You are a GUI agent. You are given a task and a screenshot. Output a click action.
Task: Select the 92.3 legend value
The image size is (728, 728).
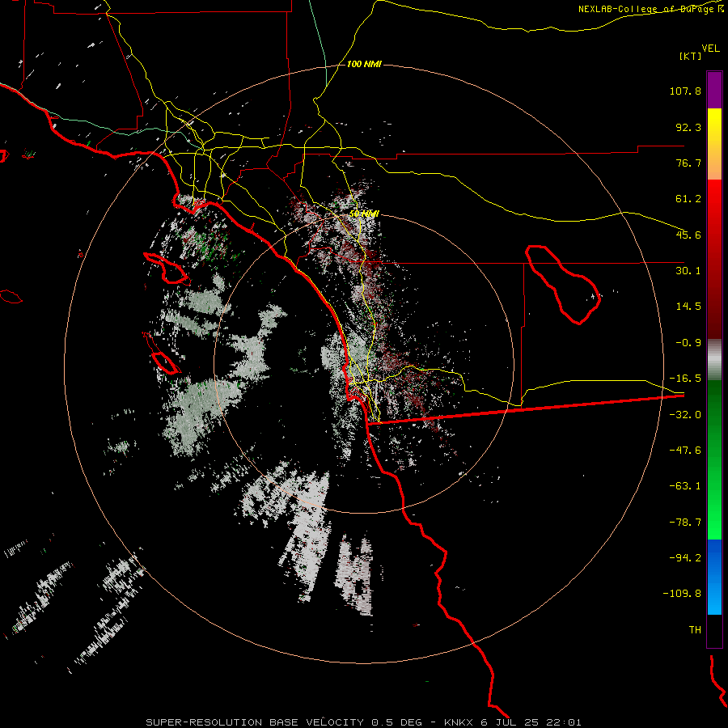[x=688, y=127]
